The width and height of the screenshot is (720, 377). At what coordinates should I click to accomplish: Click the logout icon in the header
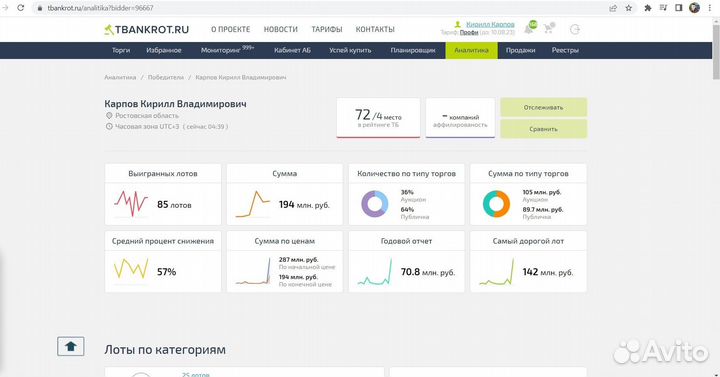tap(575, 29)
